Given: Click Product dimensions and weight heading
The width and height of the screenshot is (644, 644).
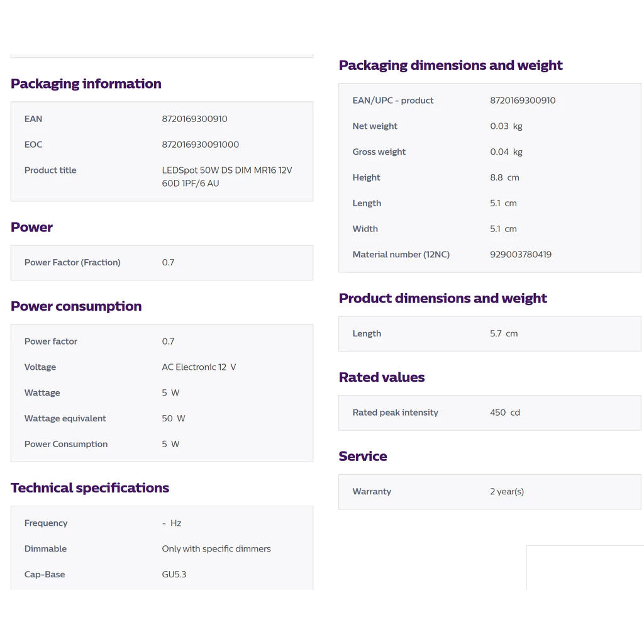Looking at the screenshot, I should pos(443,298).
